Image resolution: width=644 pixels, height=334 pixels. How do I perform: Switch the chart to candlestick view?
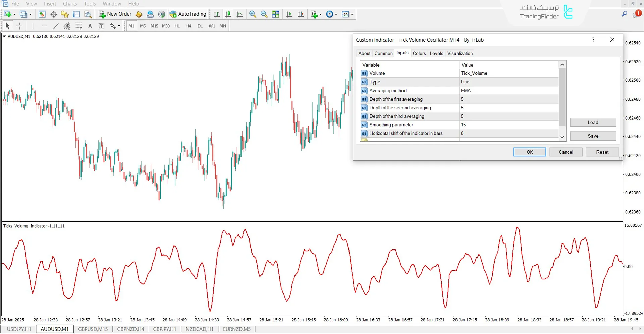click(x=228, y=14)
